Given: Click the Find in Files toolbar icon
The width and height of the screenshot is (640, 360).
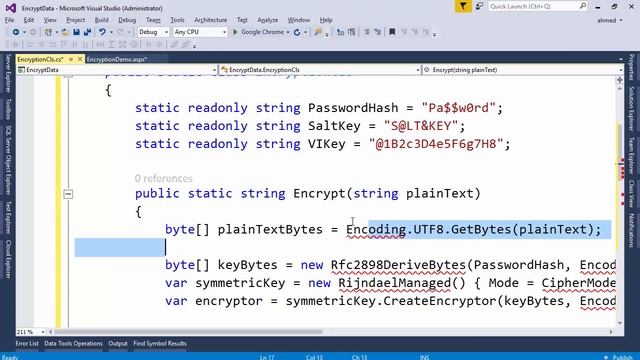Looking at the screenshot, I should (318, 32).
